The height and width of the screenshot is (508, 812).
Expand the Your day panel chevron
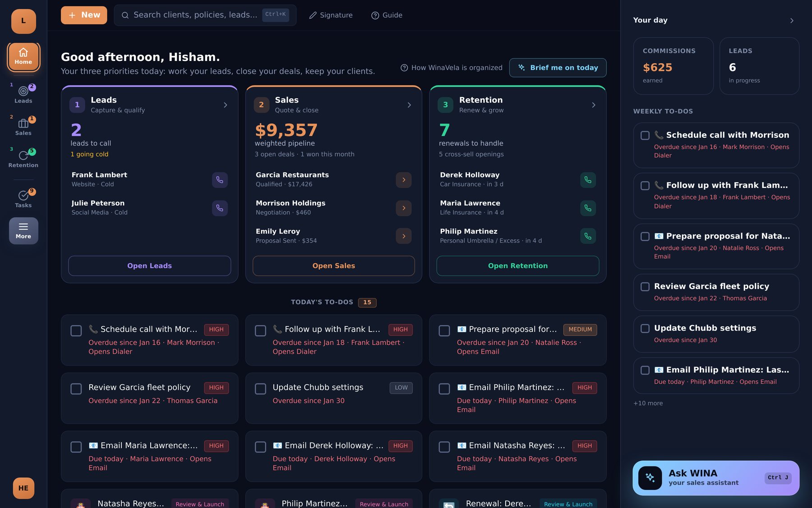(x=792, y=20)
